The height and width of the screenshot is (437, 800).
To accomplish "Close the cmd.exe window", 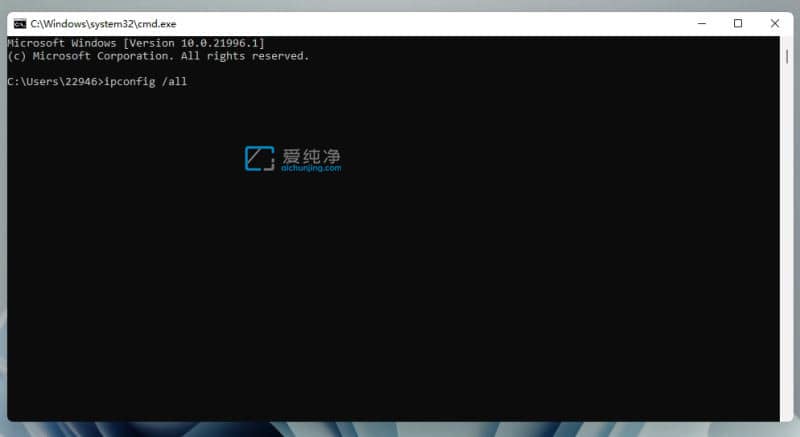I will pos(774,23).
